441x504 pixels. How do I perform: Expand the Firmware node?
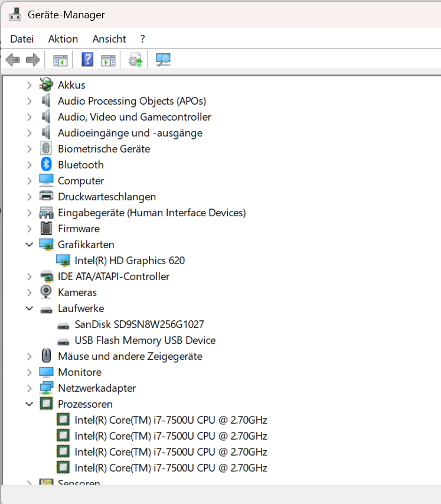coord(30,229)
